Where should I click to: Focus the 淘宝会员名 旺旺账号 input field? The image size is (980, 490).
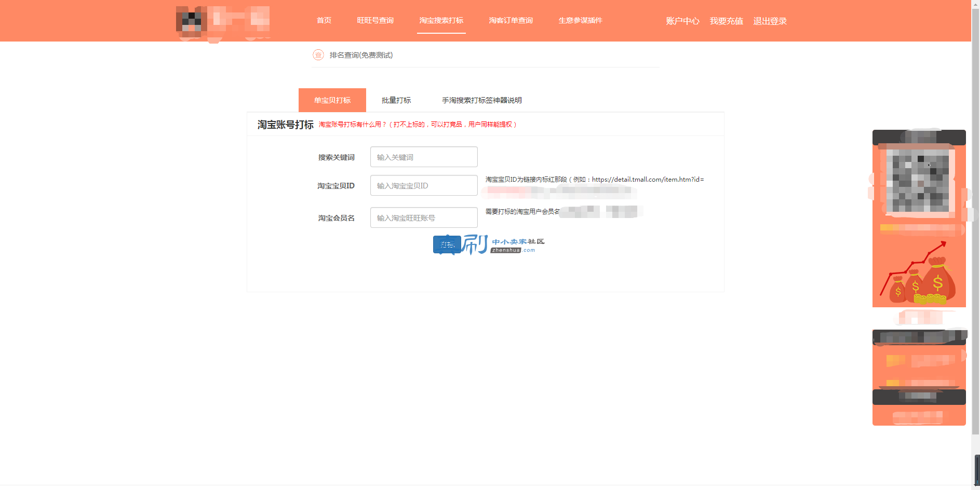[424, 217]
